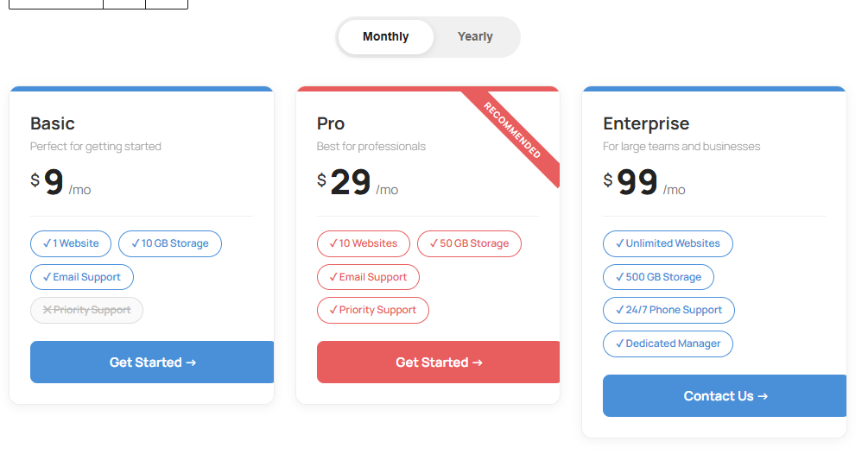This screenshot has width=868, height=454.
Task: Click the 50 GB Storage tag
Action: point(469,244)
